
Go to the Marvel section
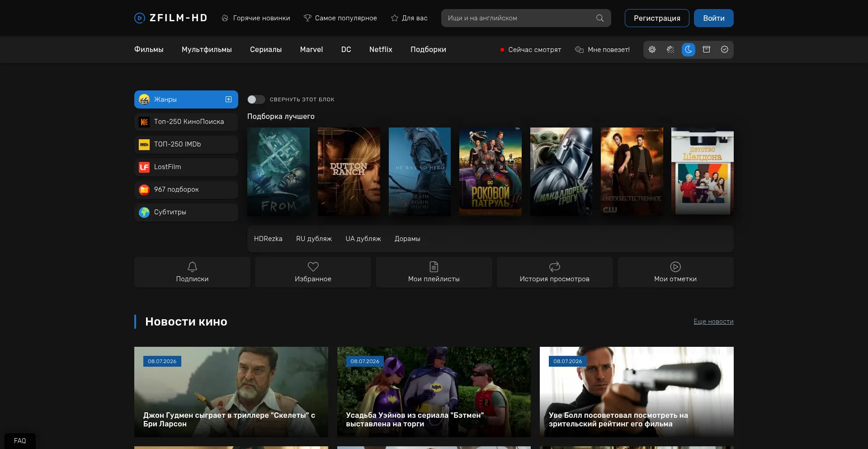[311, 49]
